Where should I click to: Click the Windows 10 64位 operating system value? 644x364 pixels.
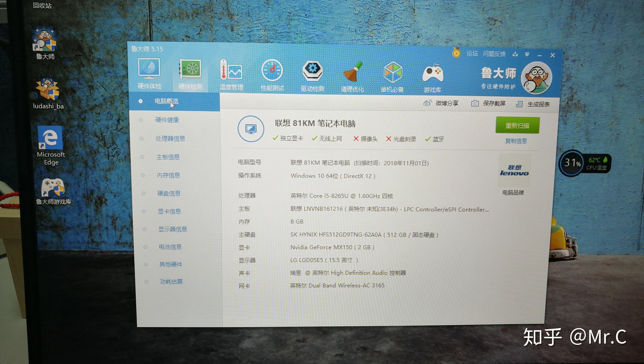pyautogui.click(x=333, y=176)
